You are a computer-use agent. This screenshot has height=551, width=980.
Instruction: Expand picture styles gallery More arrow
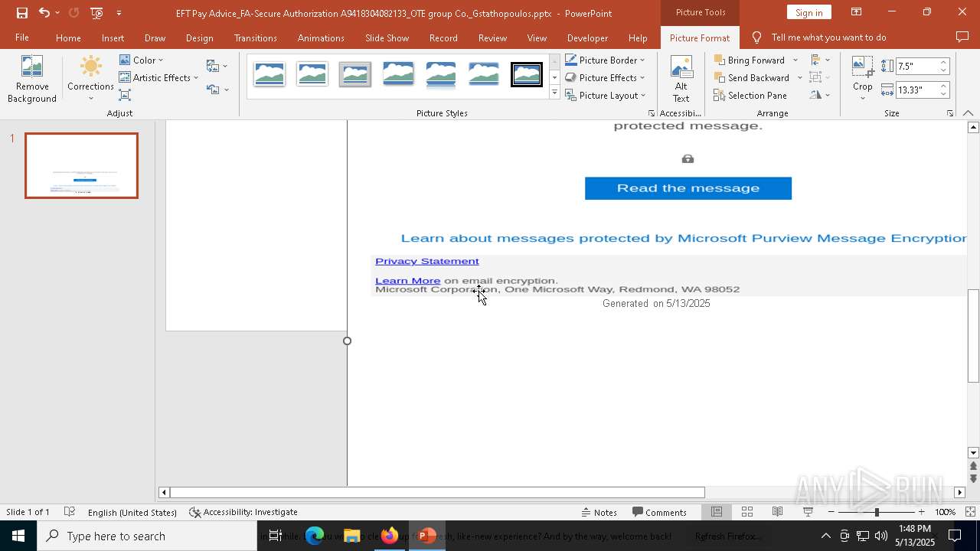point(554,93)
